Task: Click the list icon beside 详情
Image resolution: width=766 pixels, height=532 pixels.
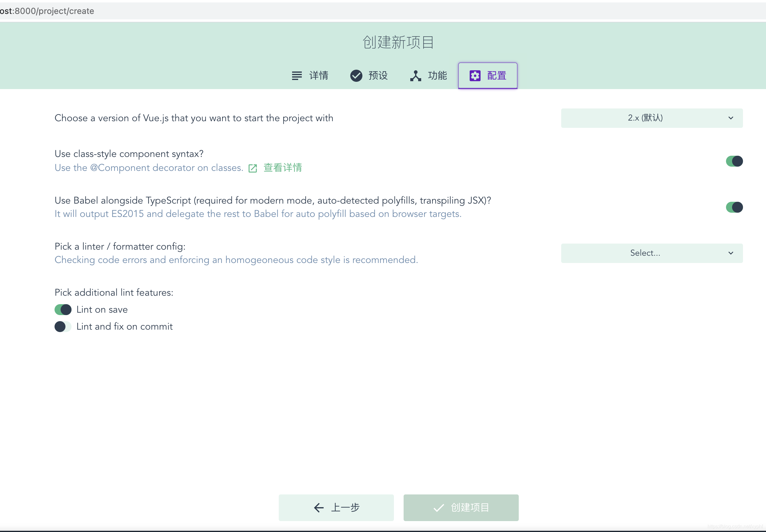Action: tap(297, 76)
